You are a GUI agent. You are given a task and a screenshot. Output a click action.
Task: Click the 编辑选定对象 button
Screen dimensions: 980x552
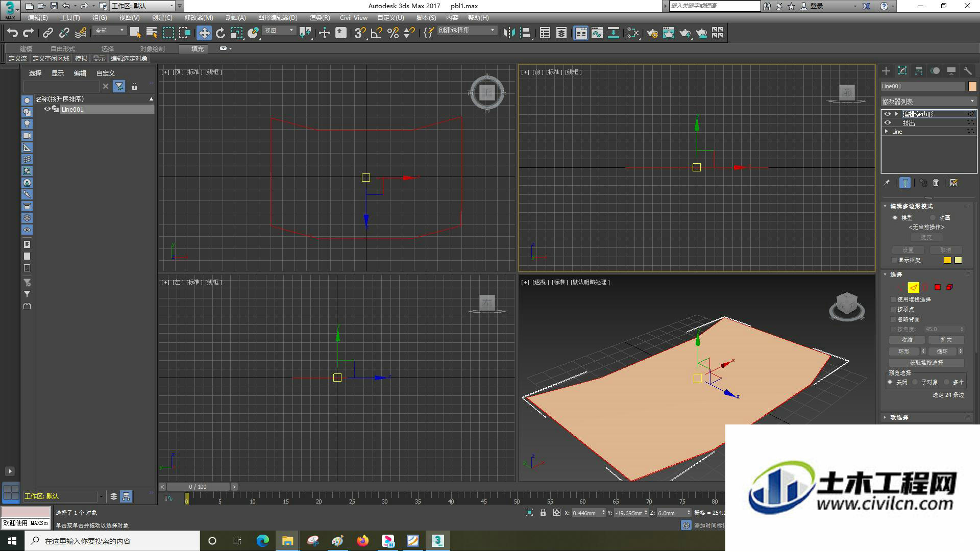click(x=129, y=59)
